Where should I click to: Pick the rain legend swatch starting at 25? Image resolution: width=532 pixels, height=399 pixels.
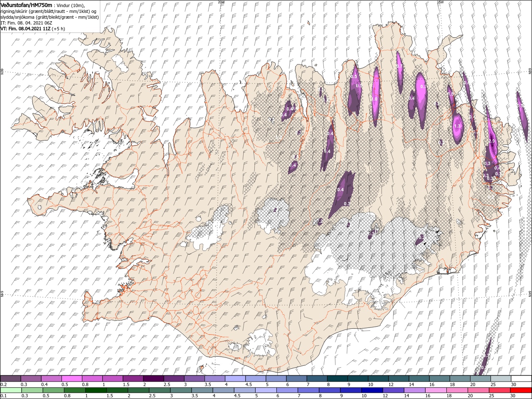click(500, 390)
